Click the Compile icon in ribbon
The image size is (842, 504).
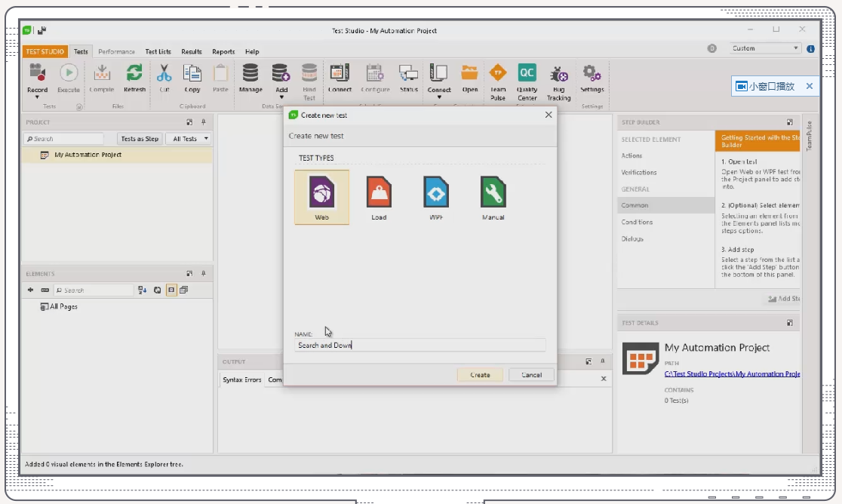point(102,73)
